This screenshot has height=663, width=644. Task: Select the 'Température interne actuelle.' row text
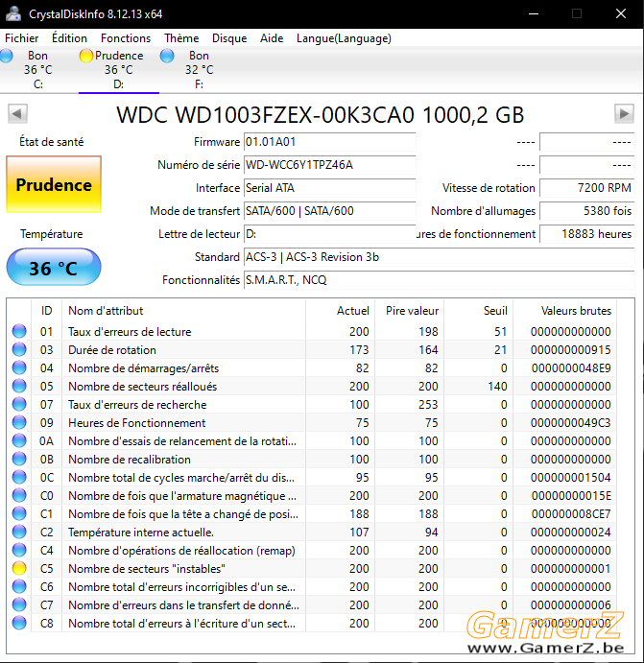pyautogui.click(x=141, y=532)
